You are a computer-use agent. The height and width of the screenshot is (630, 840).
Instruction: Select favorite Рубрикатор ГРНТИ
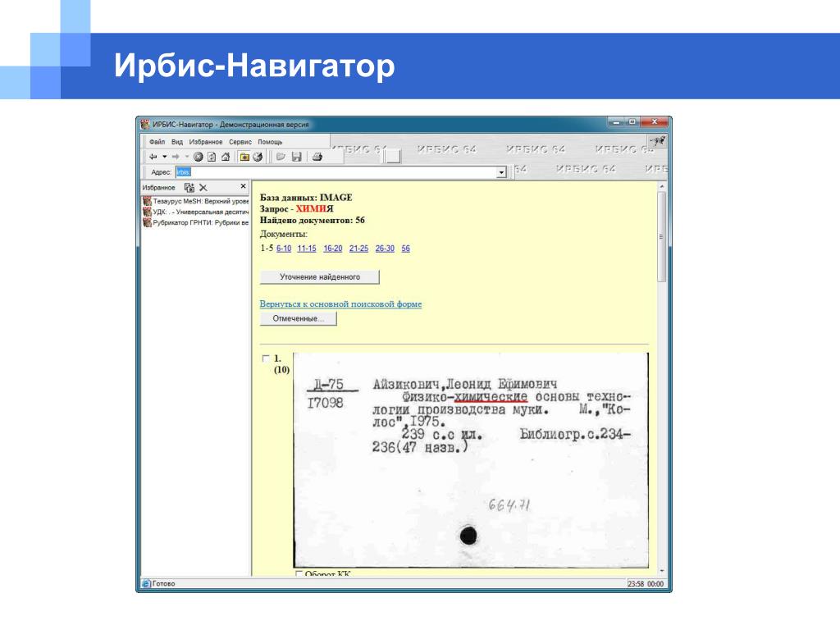195,222
